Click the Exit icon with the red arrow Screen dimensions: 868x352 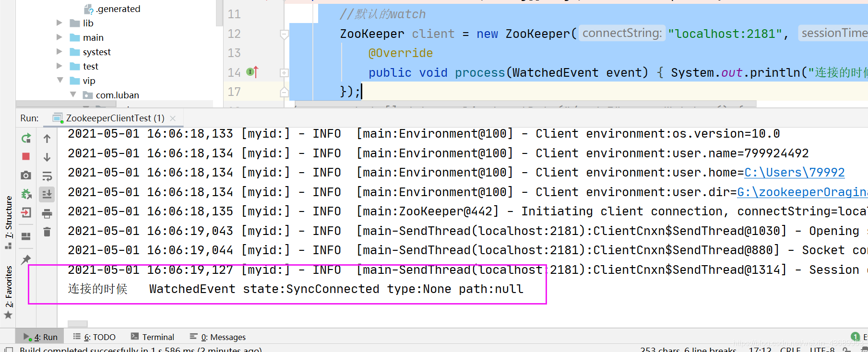pos(26,212)
